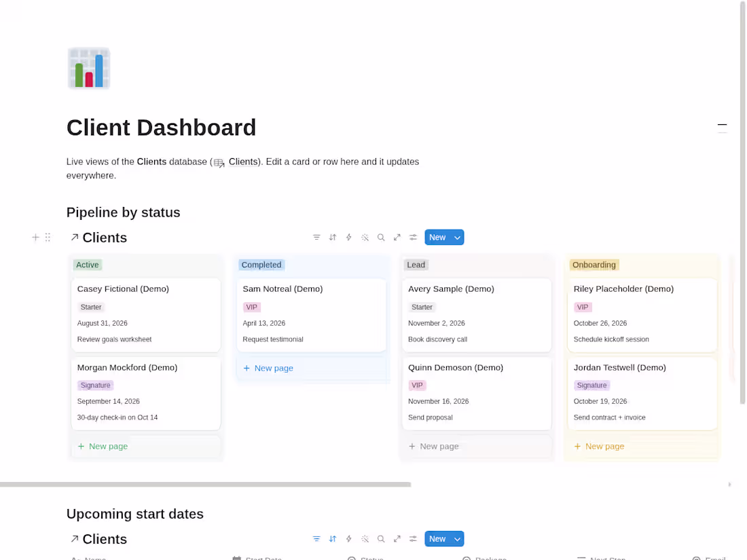Open Morgan Mockford (Demo) card
Screen dimensions: 747x560
coord(146,393)
